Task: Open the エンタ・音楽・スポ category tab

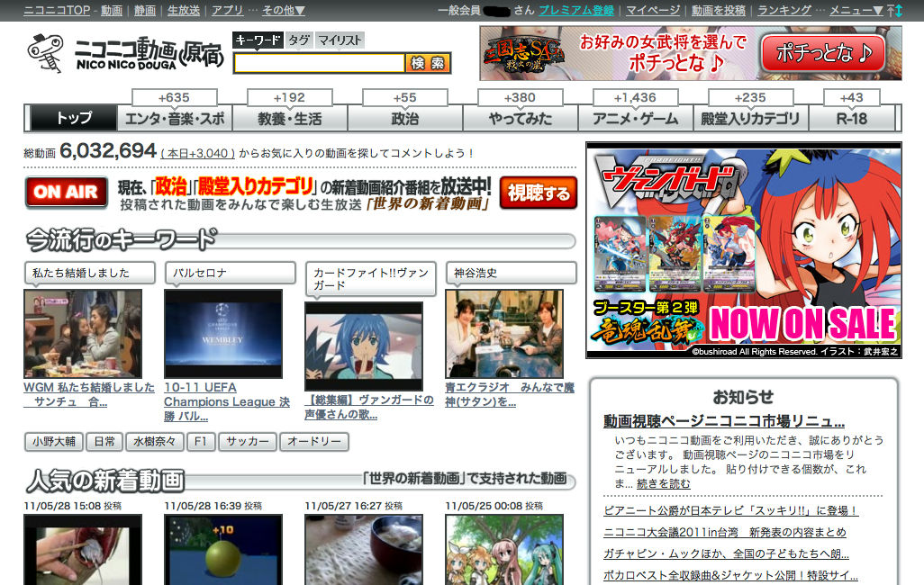Action: coord(175,118)
